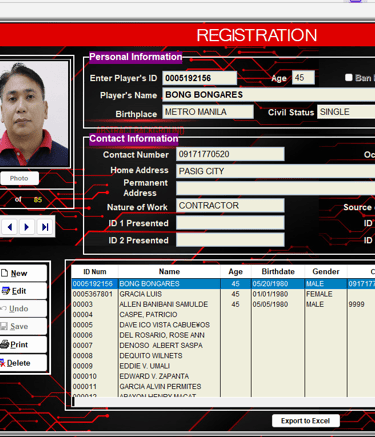The width and height of the screenshot is (375, 437).
Task: Select row GRACIA LUIS
Action: (223, 294)
